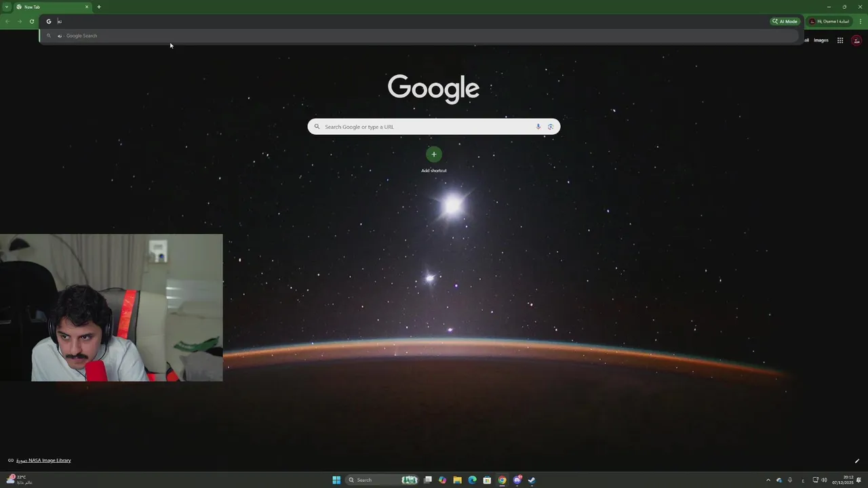Open the Google apps grid
This screenshot has height=488, width=868.
(840, 40)
